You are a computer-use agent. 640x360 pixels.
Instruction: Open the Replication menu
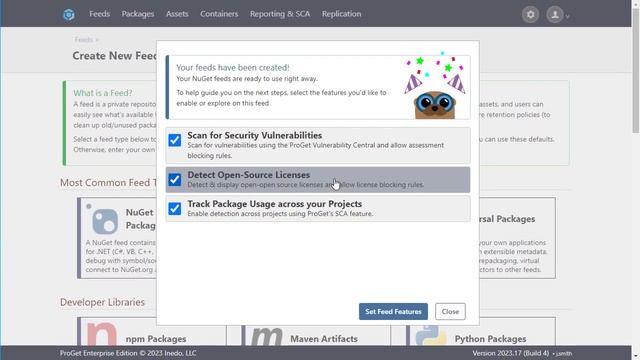click(341, 14)
